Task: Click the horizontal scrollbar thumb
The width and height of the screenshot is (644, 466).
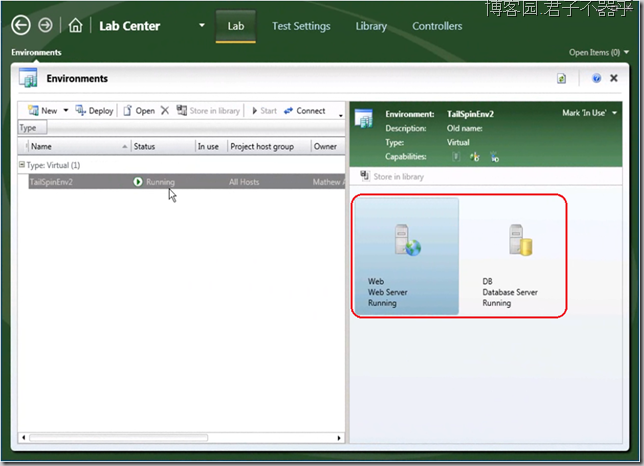Action: pyautogui.click(x=118, y=438)
